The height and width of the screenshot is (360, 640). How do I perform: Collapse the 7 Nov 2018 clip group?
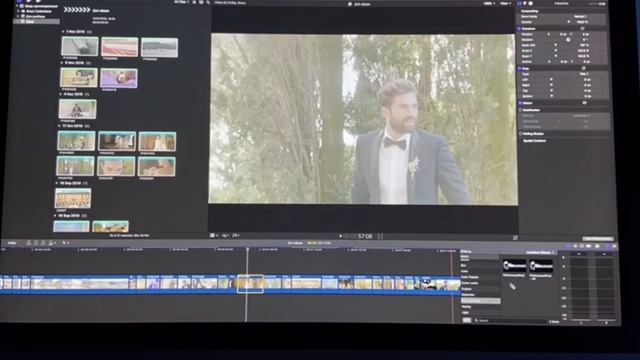[x=63, y=31]
